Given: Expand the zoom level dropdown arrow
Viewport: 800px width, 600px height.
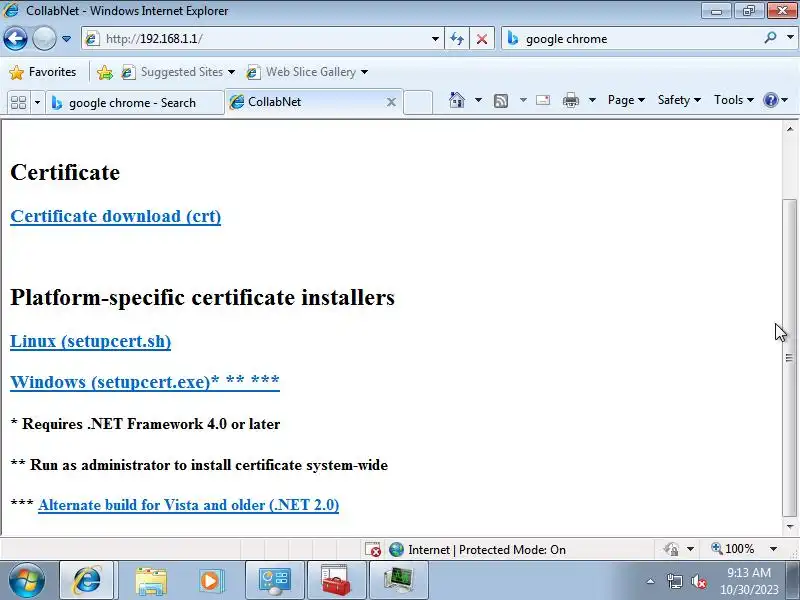Looking at the screenshot, I should [773, 549].
